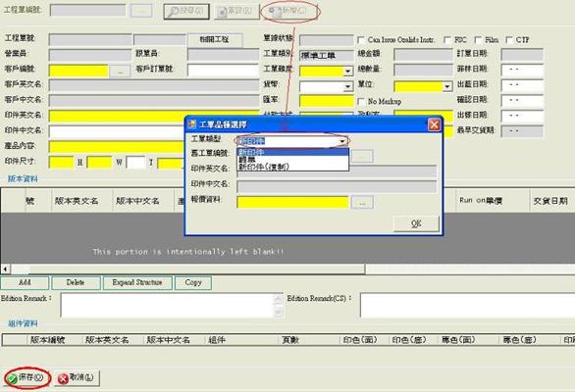
Task: Click the magnifier search button at top
Action: pos(186,11)
